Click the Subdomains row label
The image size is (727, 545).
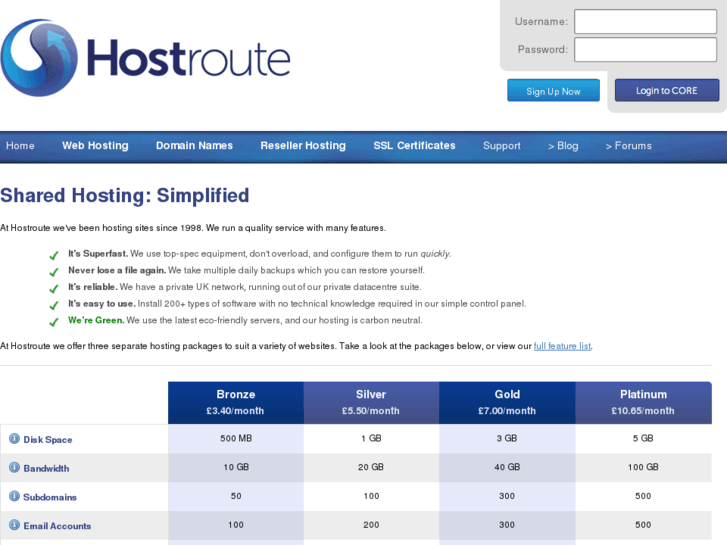50,497
